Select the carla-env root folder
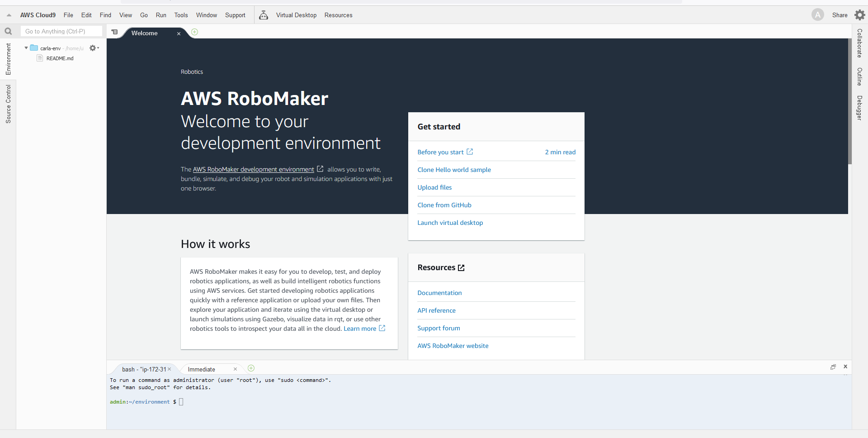Image resolution: width=868 pixels, height=438 pixels. [x=50, y=48]
